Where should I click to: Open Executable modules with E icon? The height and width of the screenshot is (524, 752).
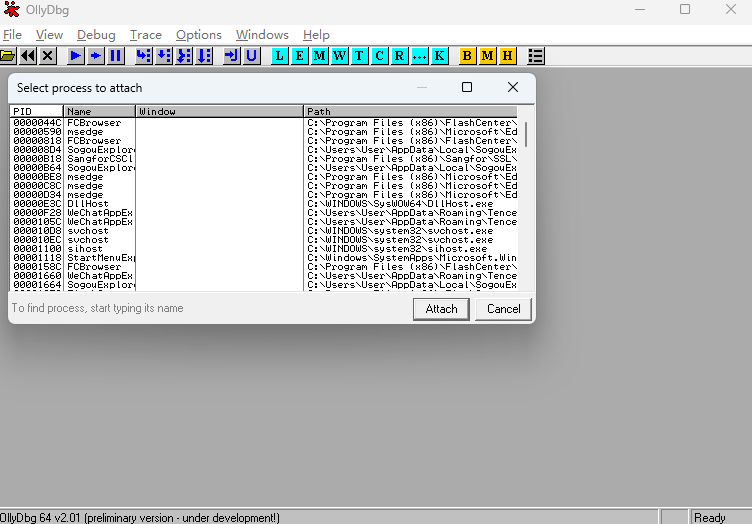300,56
